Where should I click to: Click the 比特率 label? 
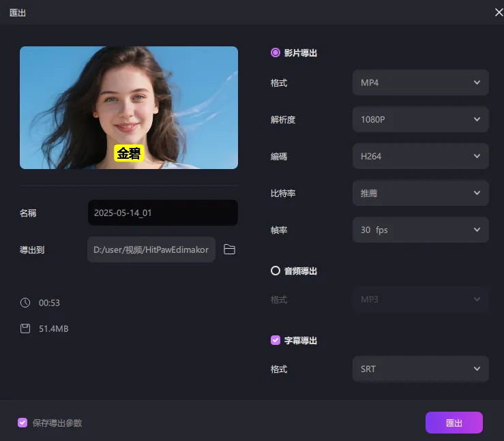(283, 194)
